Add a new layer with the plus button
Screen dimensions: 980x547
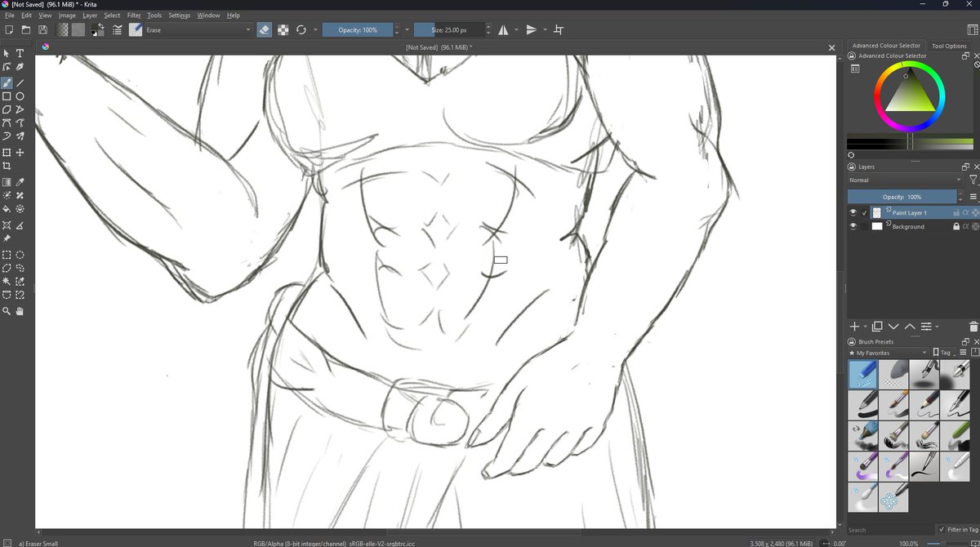pyautogui.click(x=854, y=327)
